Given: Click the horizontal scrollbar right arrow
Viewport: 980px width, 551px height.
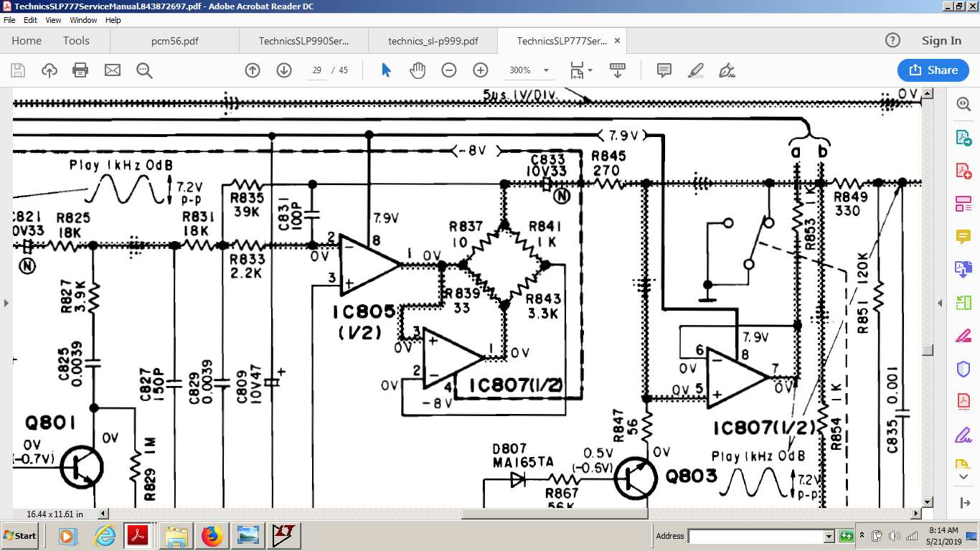Looking at the screenshot, I should click(x=917, y=514).
